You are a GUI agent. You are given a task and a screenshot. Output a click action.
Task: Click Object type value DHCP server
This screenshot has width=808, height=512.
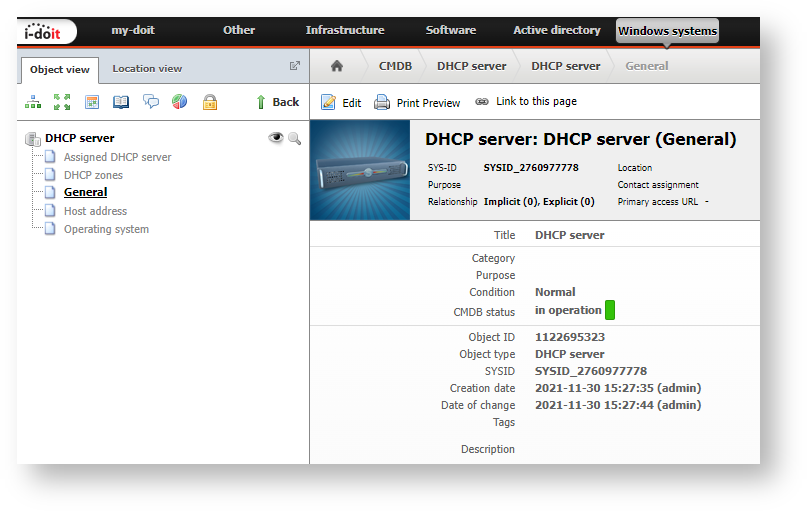pos(569,354)
